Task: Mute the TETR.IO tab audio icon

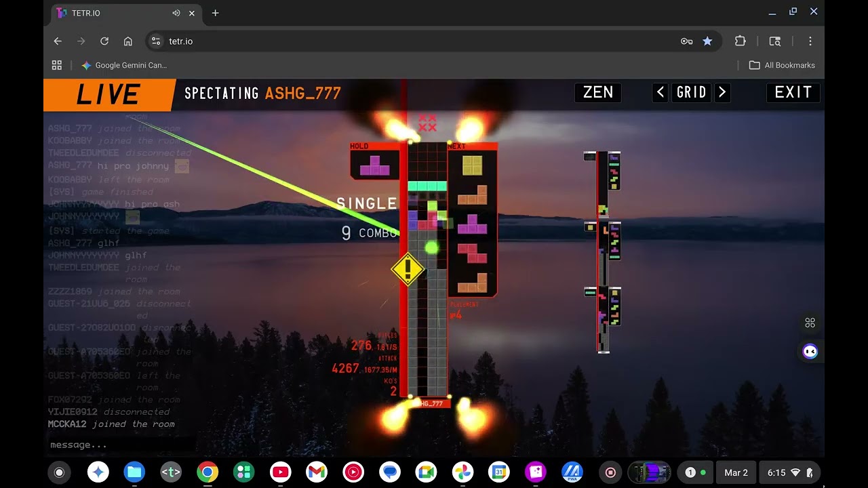Action: coord(176,13)
